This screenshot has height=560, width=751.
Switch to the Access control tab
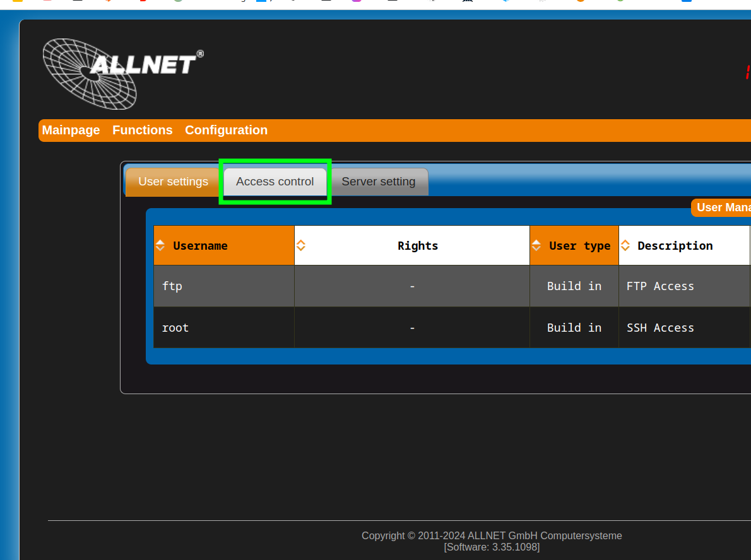(x=275, y=182)
